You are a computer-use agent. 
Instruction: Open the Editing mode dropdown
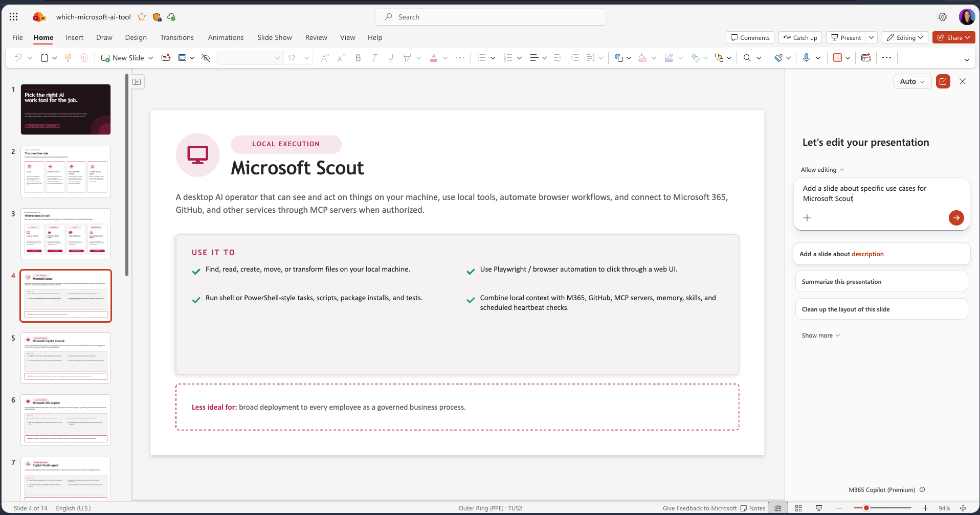click(x=905, y=37)
